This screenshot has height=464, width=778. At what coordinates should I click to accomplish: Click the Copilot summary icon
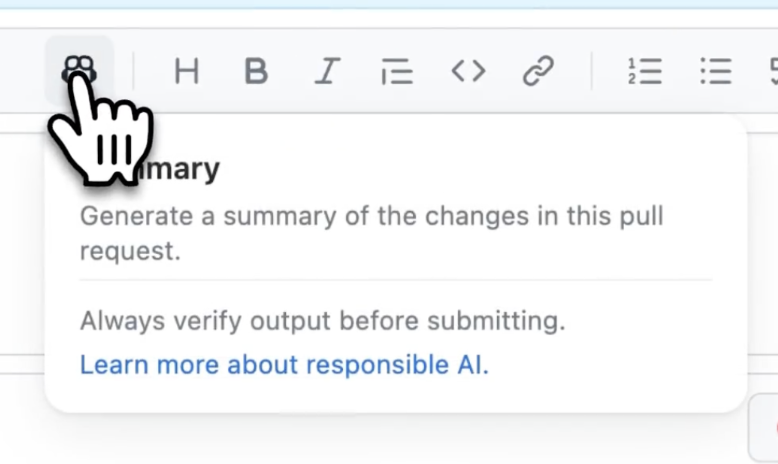(x=80, y=70)
